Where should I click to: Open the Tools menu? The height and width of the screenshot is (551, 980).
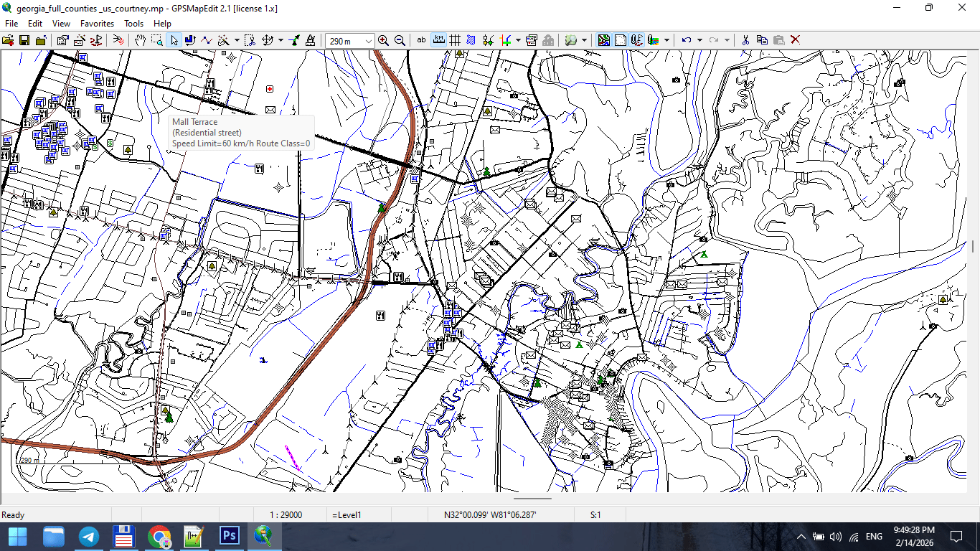coord(133,23)
